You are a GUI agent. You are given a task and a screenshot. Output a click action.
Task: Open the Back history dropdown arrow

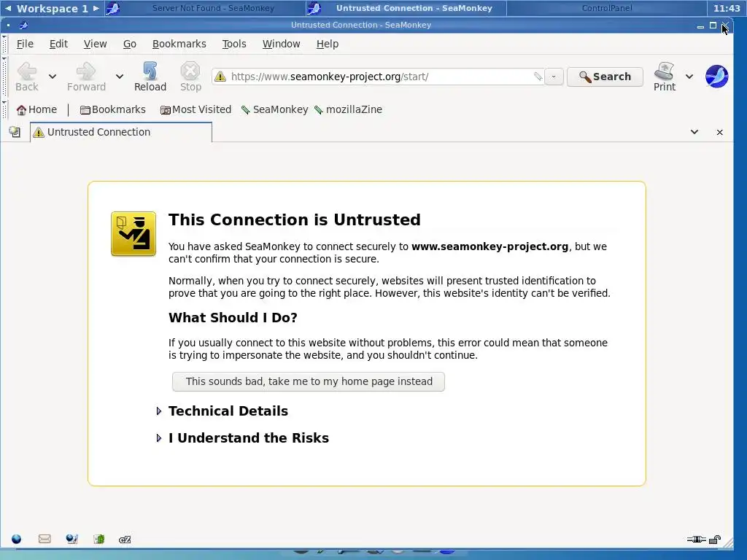pos(53,76)
